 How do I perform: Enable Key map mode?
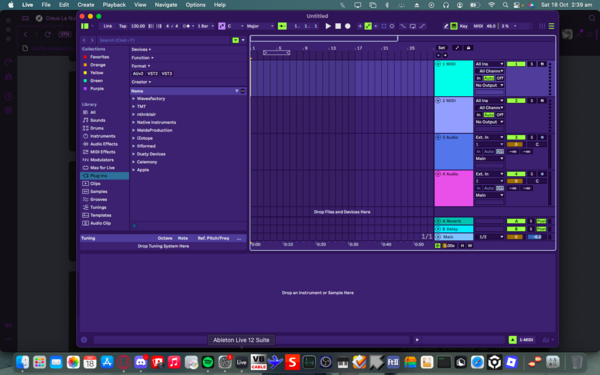click(463, 26)
